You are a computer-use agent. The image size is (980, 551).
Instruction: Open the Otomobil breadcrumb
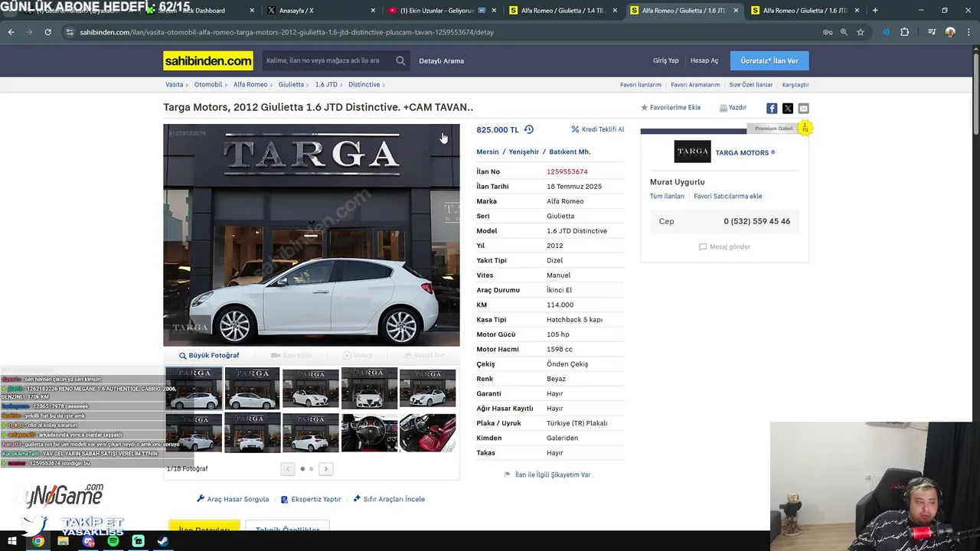coord(208,84)
